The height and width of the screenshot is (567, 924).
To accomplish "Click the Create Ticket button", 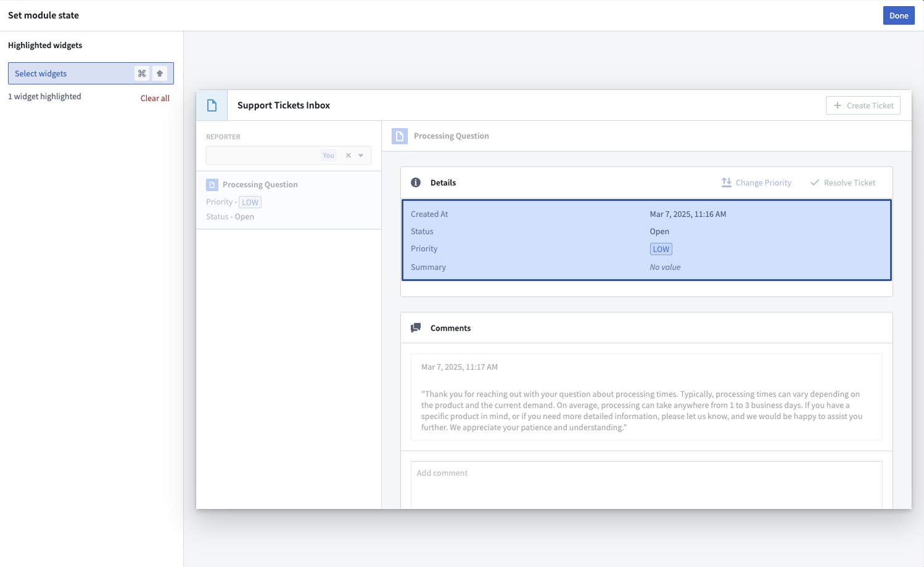I will [x=863, y=105].
